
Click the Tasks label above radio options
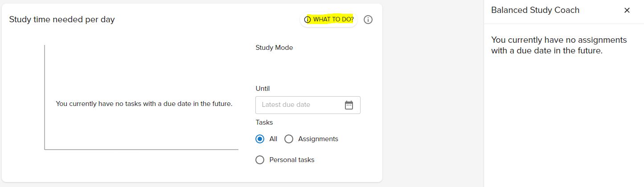click(x=264, y=122)
